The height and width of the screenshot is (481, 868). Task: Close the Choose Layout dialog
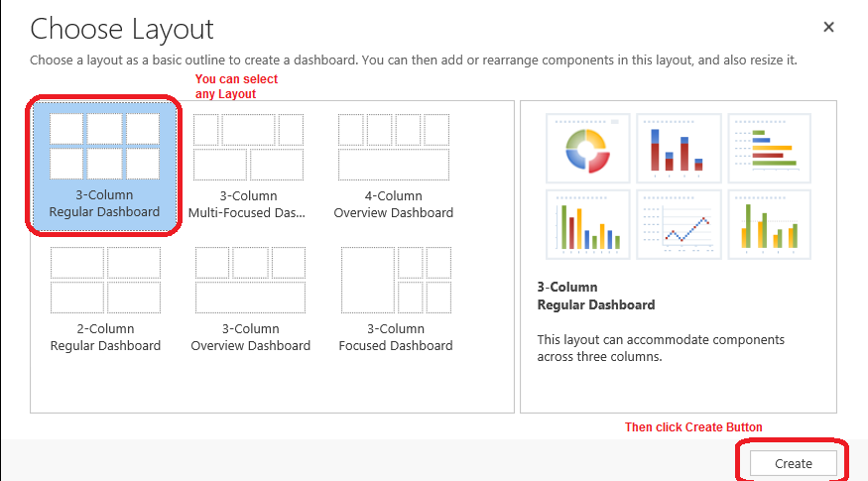pyautogui.click(x=828, y=27)
